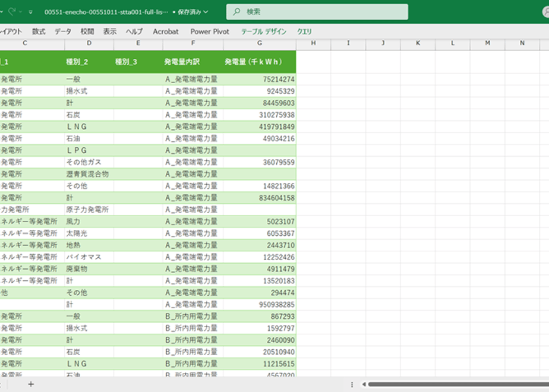Add a new sheet with plus button

pos(31,384)
